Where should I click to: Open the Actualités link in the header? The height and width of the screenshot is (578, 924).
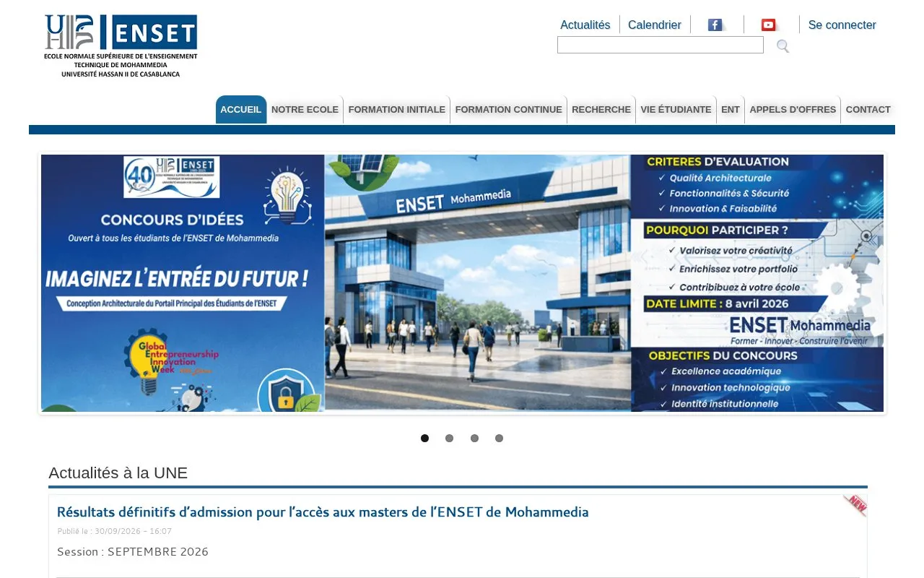(x=585, y=25)
